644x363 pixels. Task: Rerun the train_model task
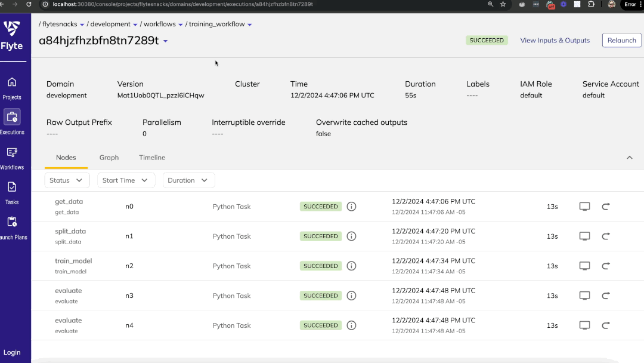point(606,266)
